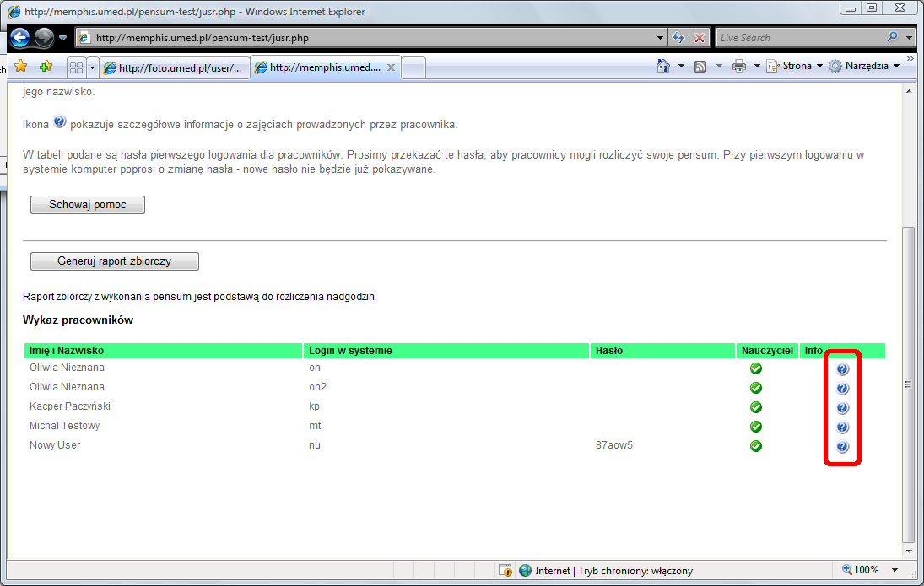Click the name Michal Testowy
924x586 pixels.
(64, 426)
